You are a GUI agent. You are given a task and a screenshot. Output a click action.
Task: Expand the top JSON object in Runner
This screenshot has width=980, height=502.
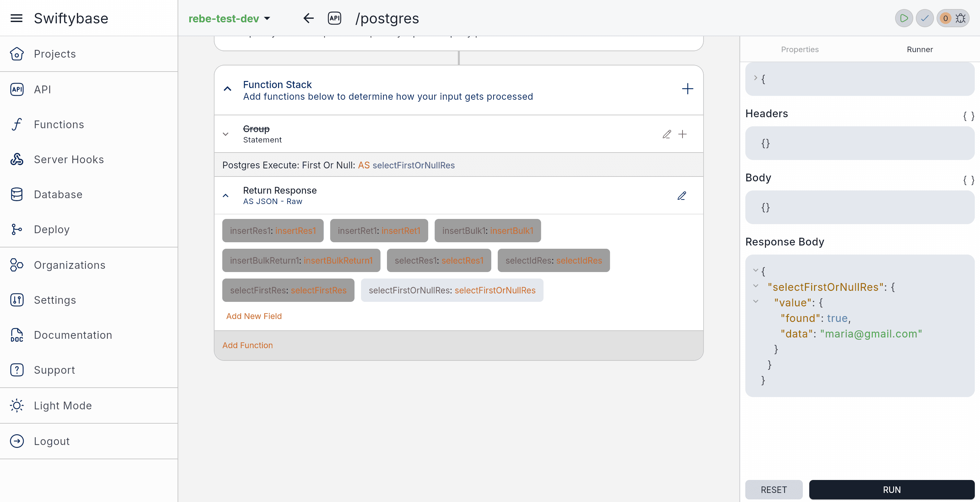(755, 78)
